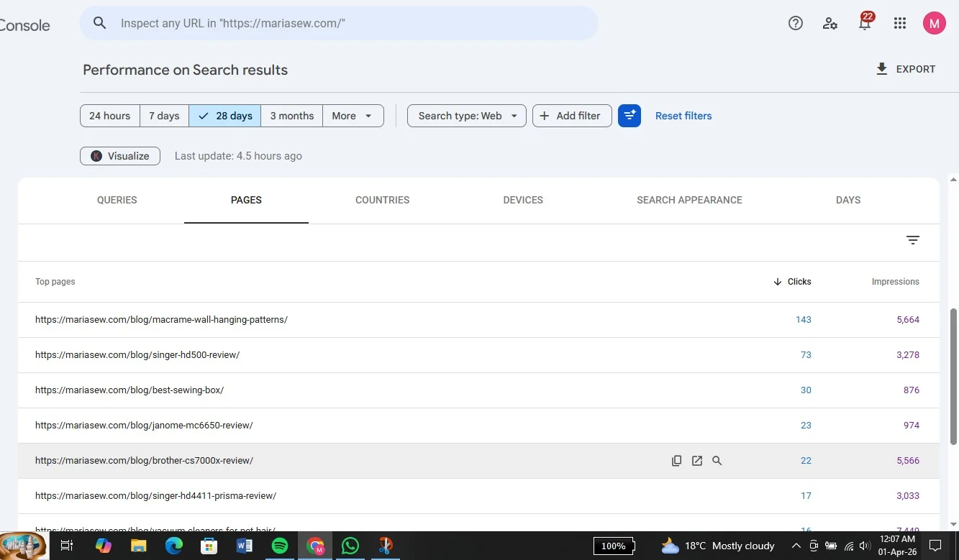Open the users and settings icon
Image resolution: width=959 pixels, height=560 pixels.
(830, 23)
